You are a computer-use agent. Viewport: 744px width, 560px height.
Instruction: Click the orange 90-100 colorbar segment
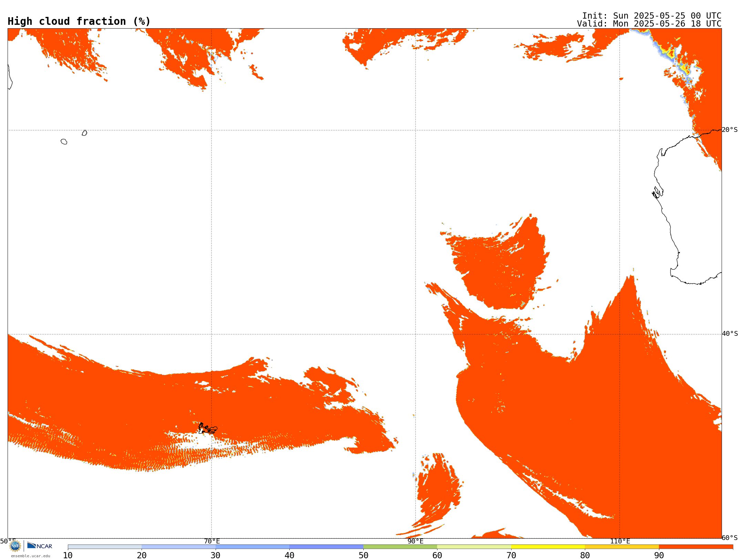[696, 547]
